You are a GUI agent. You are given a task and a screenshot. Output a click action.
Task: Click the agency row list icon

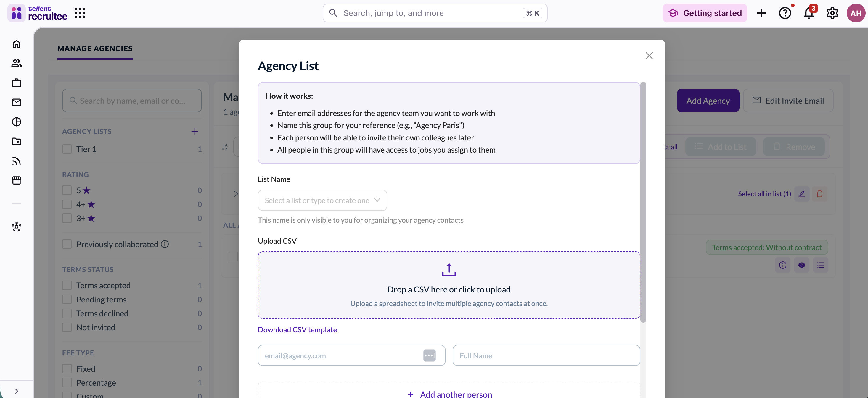coord(821,265)
